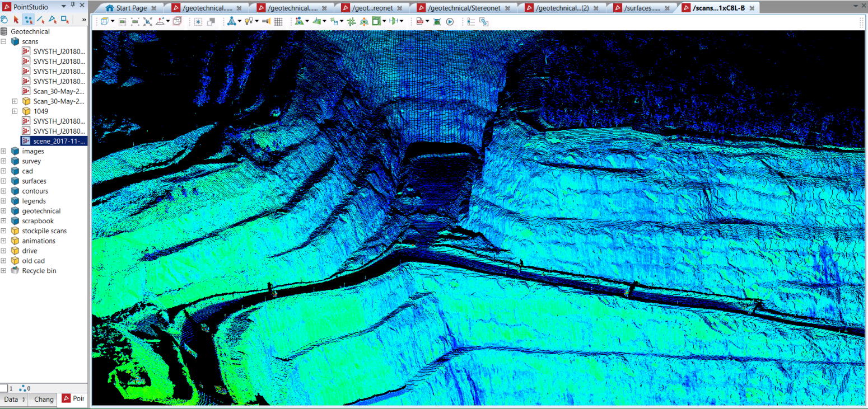Expand hidden selection tools with chevron
The width and height of the screenshot is (868, 409).
pos(83,20)
